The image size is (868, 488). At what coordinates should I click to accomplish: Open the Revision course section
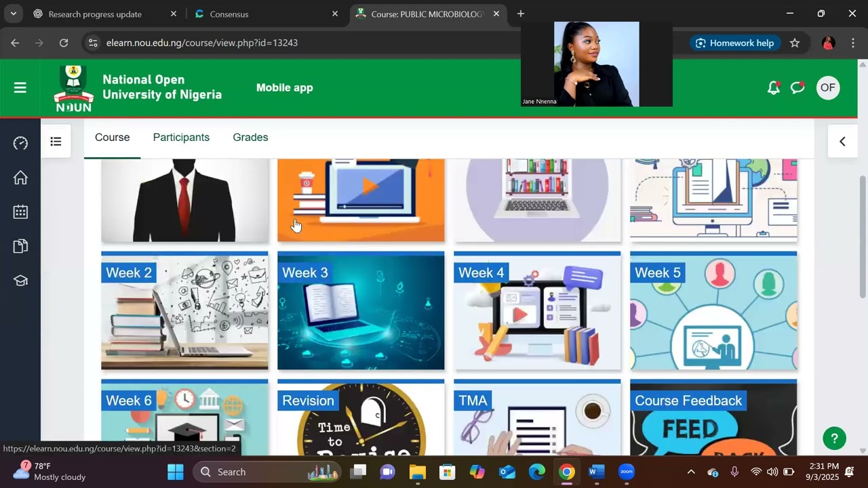coord(361,418)
